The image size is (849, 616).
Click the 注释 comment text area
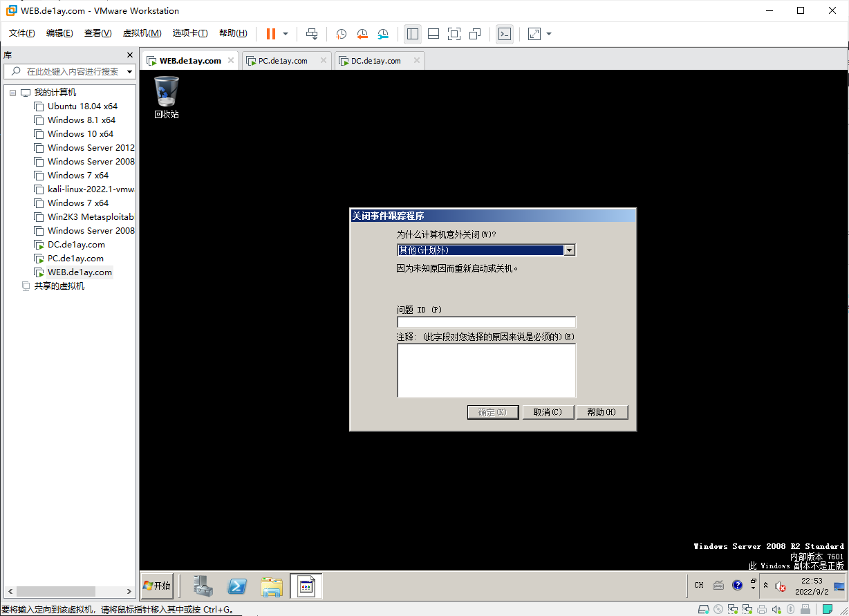486,371
